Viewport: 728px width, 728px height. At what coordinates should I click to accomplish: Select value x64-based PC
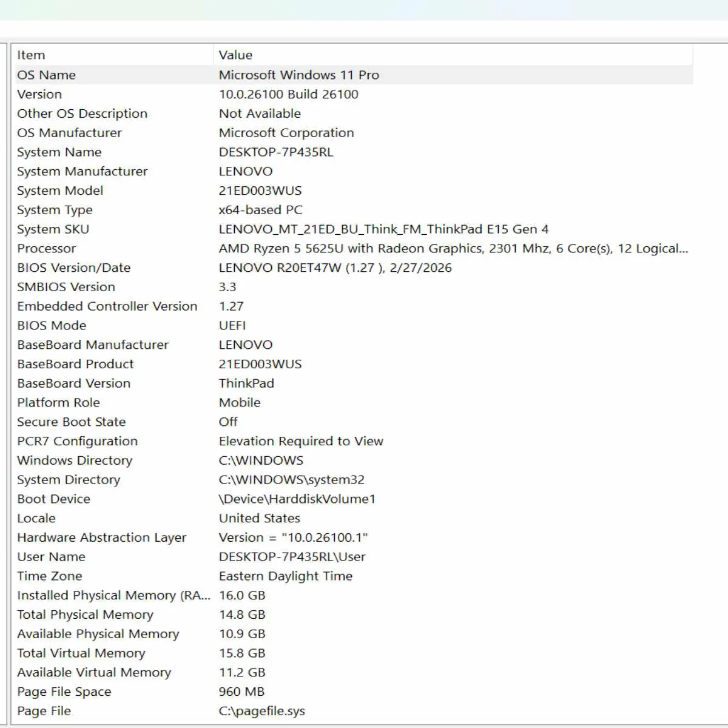coord(260,210)
